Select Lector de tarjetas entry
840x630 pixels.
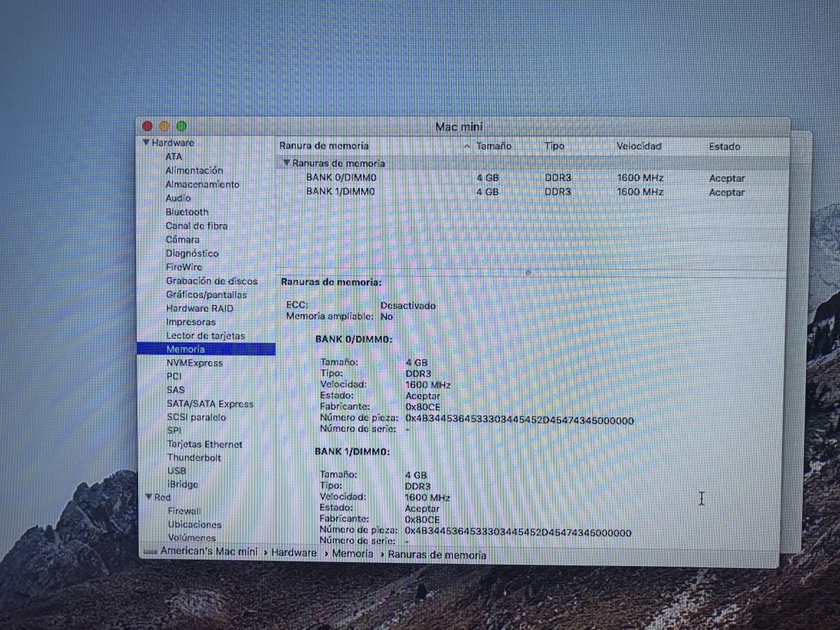point(205,336)
